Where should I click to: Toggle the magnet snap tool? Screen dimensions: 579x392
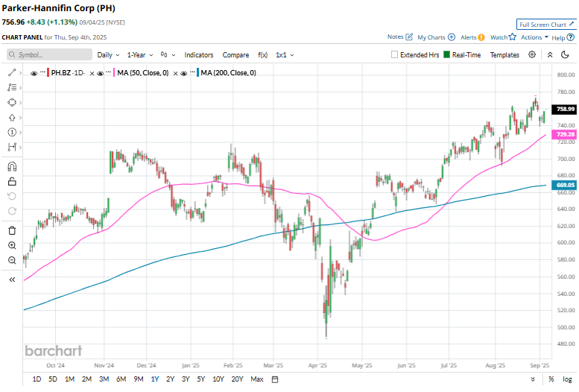(12, 167)
